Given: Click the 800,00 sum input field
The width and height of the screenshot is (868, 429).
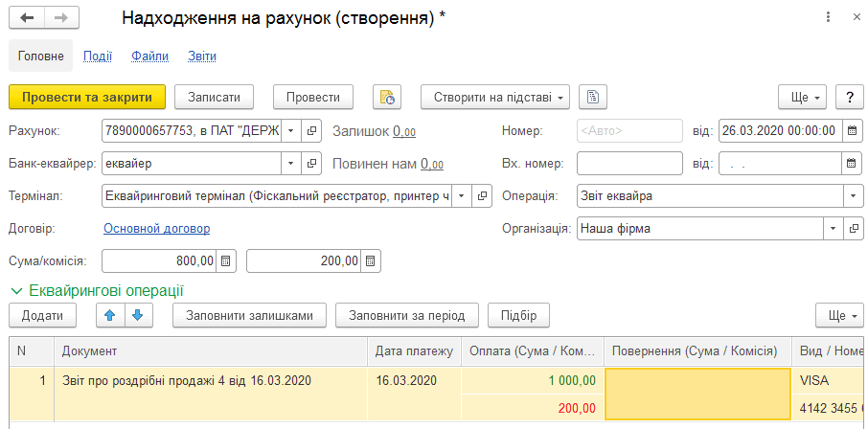Looking at the screenshot, I should [159, 261].
